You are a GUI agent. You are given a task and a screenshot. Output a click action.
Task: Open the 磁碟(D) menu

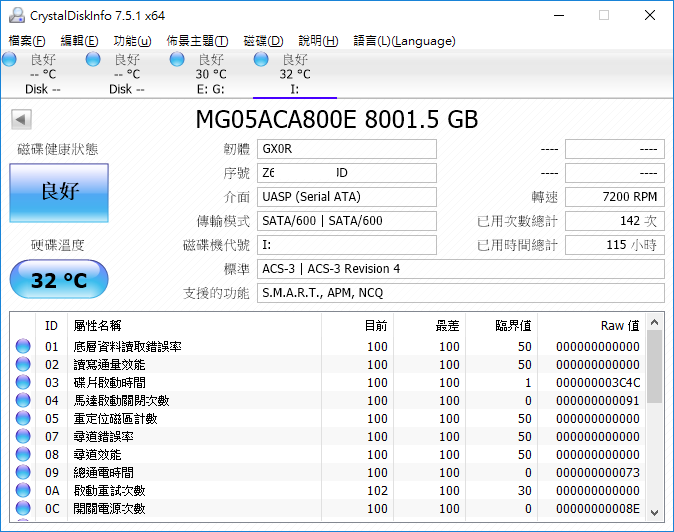pyautogui.click(x=263, y=41)
